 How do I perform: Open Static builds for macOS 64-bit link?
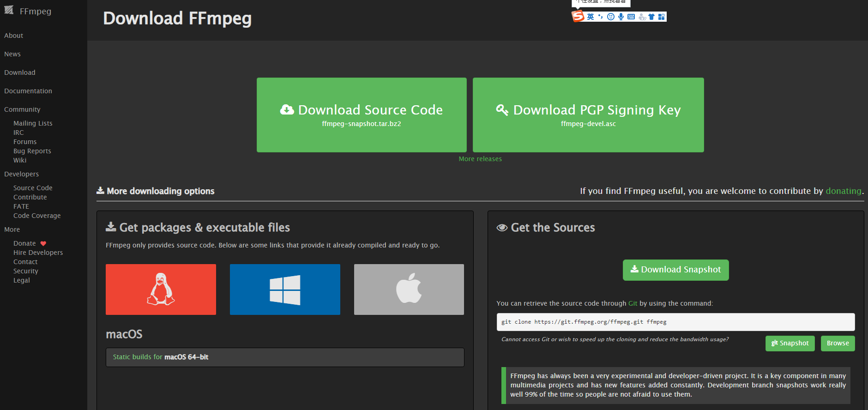[161, 357]
